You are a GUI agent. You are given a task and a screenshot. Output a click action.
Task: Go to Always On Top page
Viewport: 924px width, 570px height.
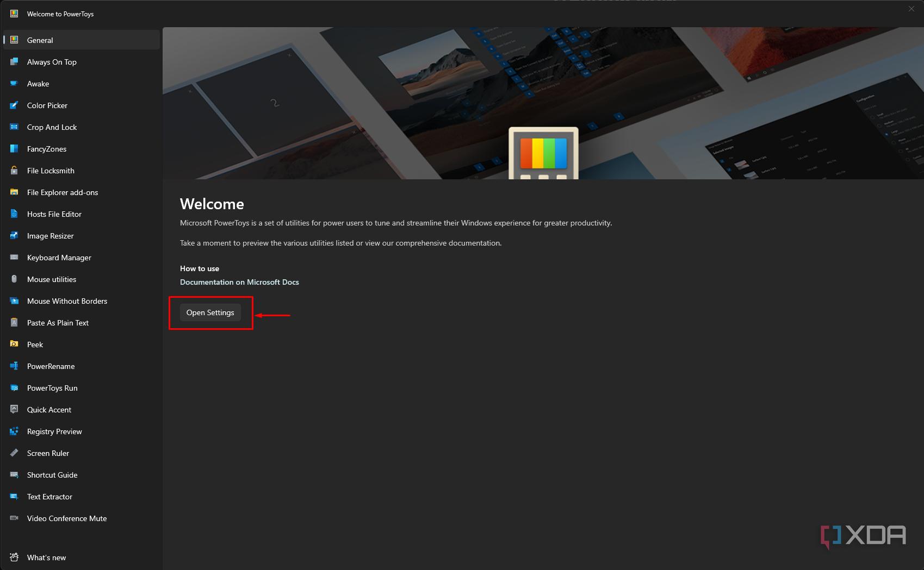point(52,62)
